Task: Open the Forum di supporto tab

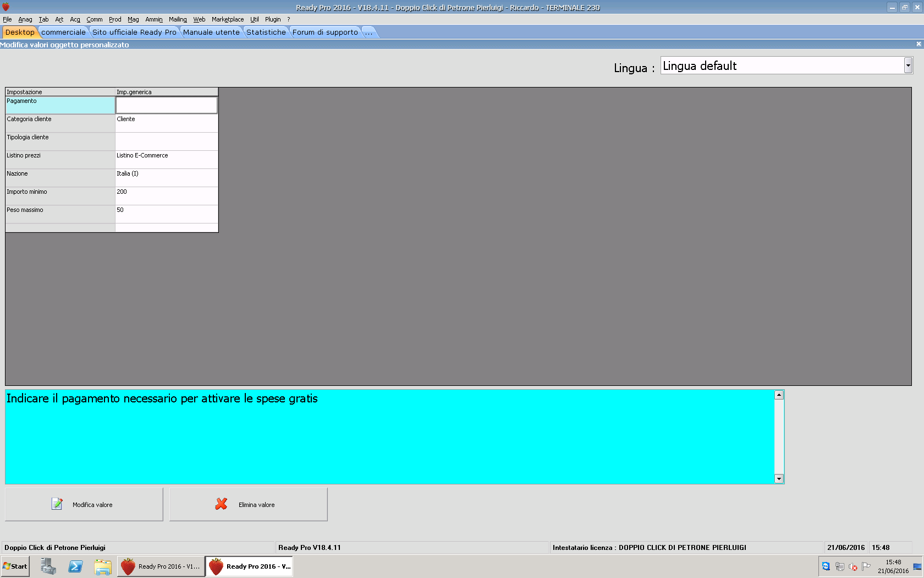Action: 325,32
